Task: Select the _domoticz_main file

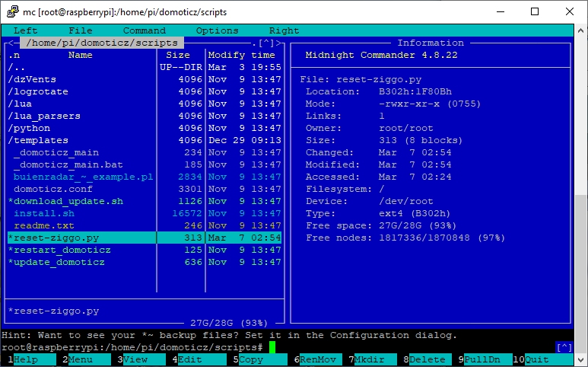Action: pyautogui.click(x=145, y=153)
